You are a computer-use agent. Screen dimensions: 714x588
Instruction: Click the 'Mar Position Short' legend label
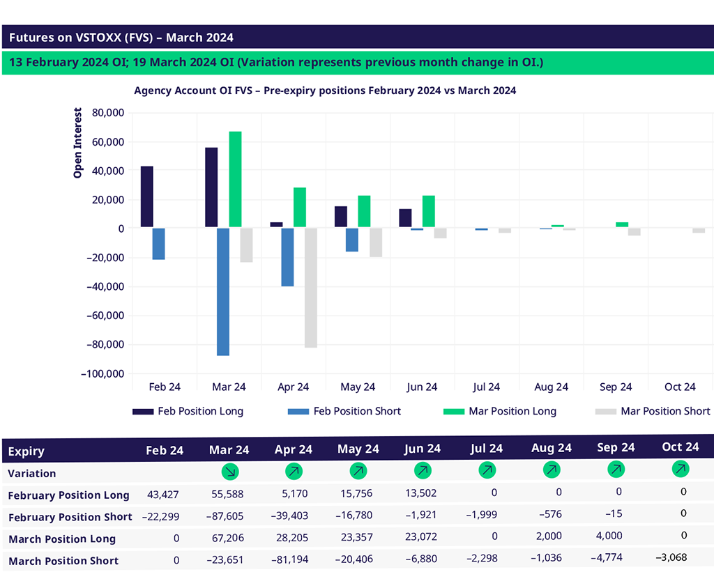665,412
